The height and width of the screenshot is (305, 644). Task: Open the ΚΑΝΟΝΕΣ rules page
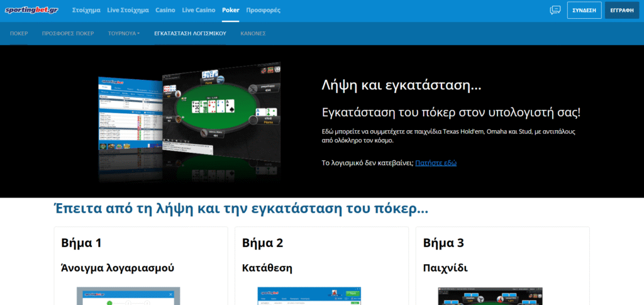(253, 33)
